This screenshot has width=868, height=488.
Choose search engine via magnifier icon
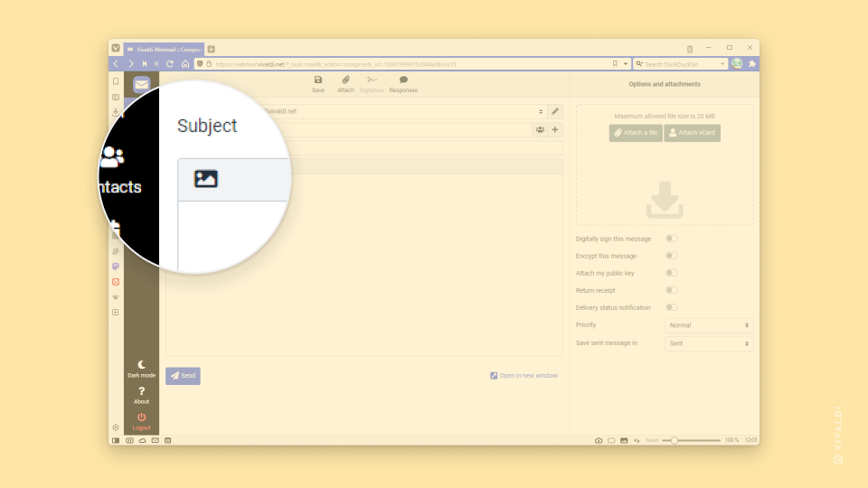click(639, 64)
